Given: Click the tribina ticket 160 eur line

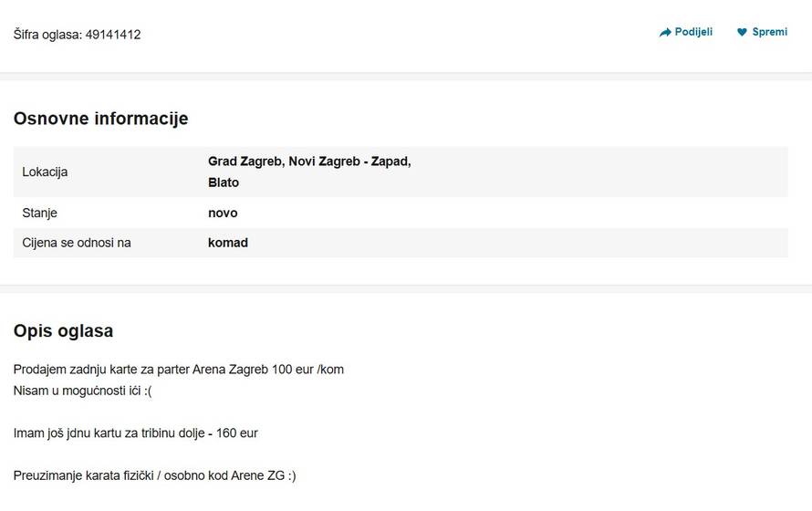Looking at the screenshot, I should tap(135, 433).
